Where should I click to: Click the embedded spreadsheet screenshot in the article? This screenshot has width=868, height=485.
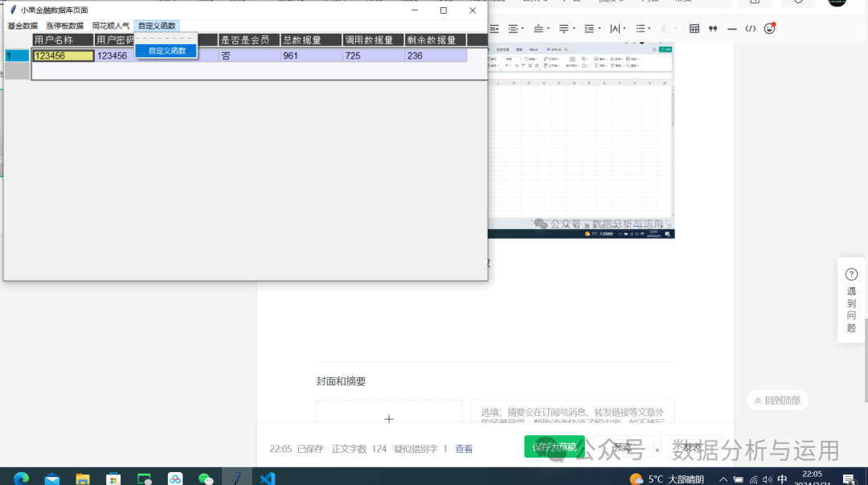pos(581,141)
